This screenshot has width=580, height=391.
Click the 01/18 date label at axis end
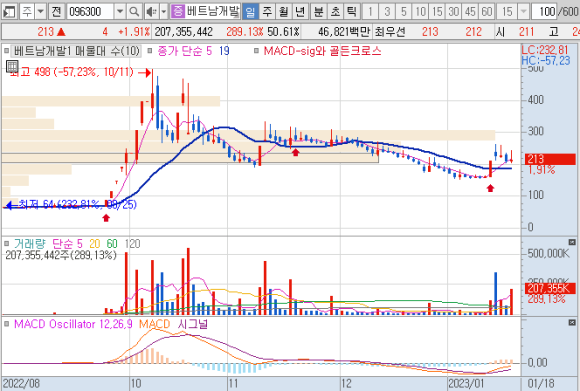pos(541,384)
